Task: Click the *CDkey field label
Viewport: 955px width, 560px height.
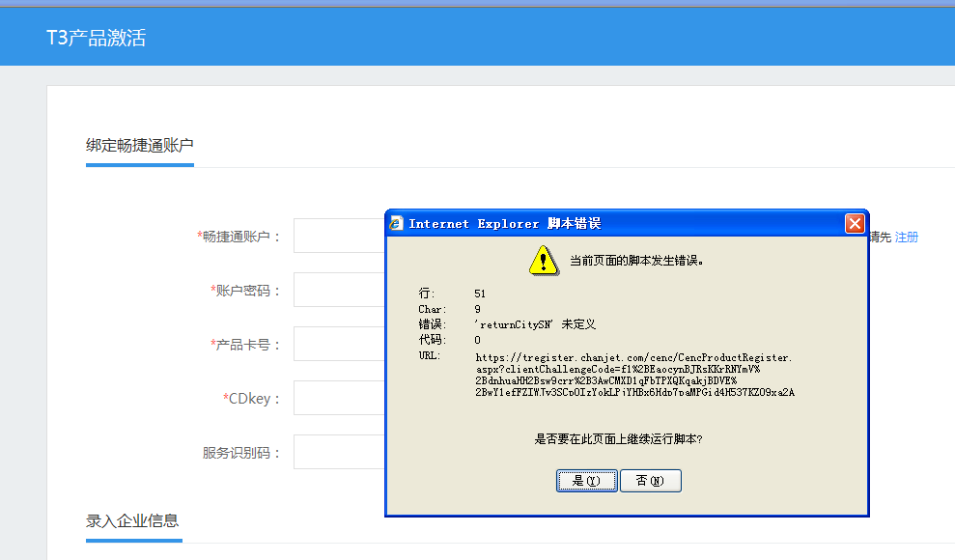Action: tap(251, 399)
